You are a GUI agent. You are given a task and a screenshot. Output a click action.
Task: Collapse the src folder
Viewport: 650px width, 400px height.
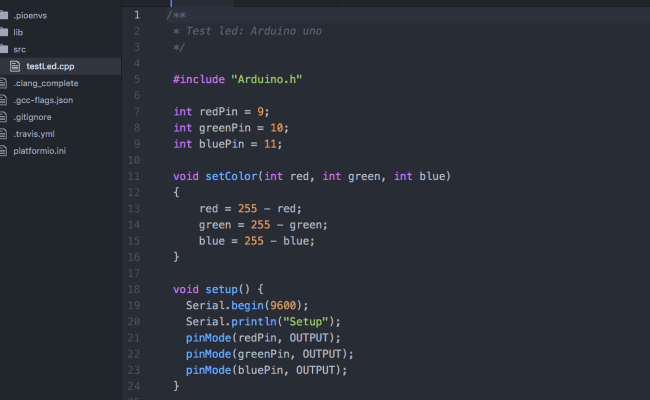coord(19,49)
